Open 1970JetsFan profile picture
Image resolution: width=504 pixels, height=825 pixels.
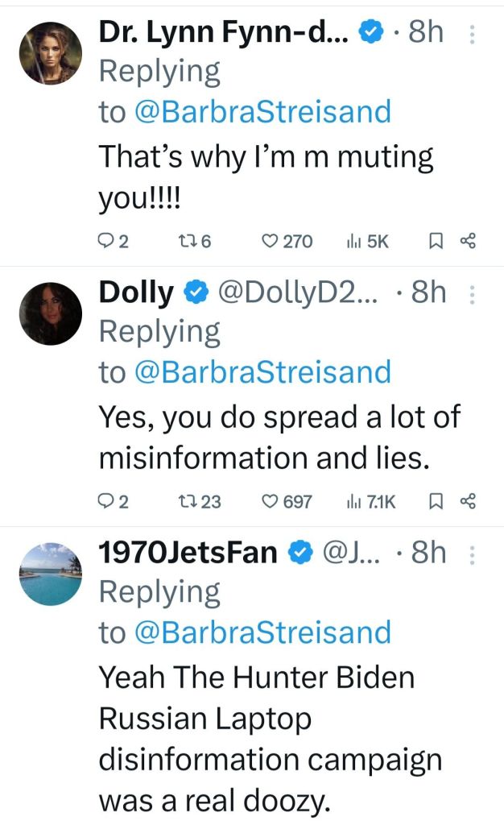coord(50,573)
